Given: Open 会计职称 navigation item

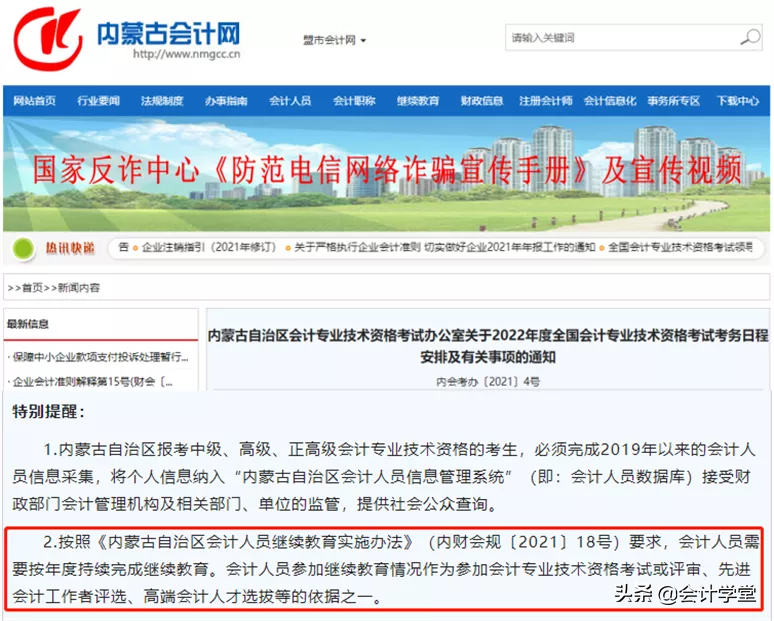Looking at the screenshot, I should click(x=354, y=101).
